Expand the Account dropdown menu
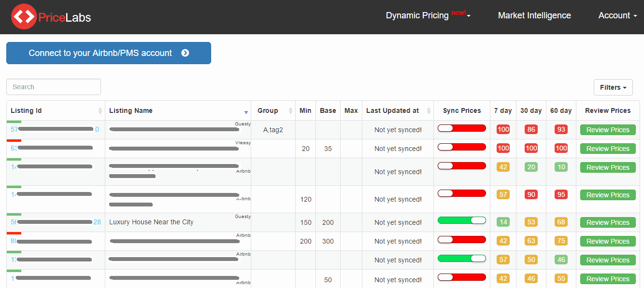 pyautogui.click(x=617, y=15)
